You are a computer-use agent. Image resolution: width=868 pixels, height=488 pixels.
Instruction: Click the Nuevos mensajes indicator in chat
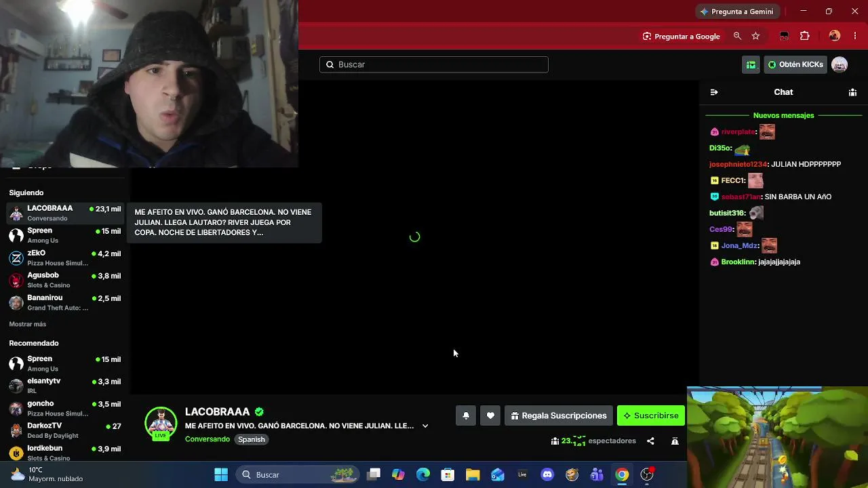tap(783, 115)
